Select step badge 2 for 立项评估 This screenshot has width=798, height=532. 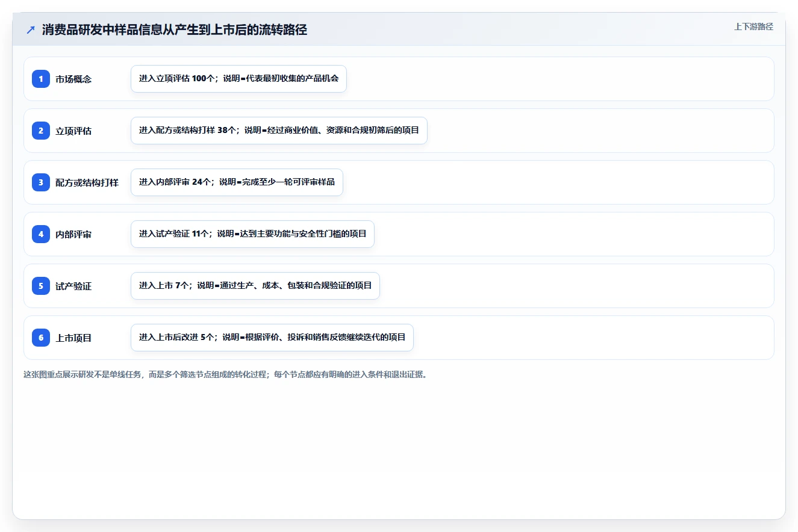(41, 131)
